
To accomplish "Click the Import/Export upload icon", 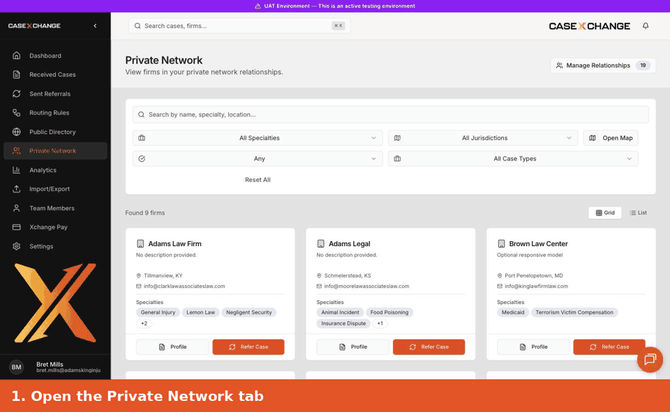I will click(x=16, y=189).
